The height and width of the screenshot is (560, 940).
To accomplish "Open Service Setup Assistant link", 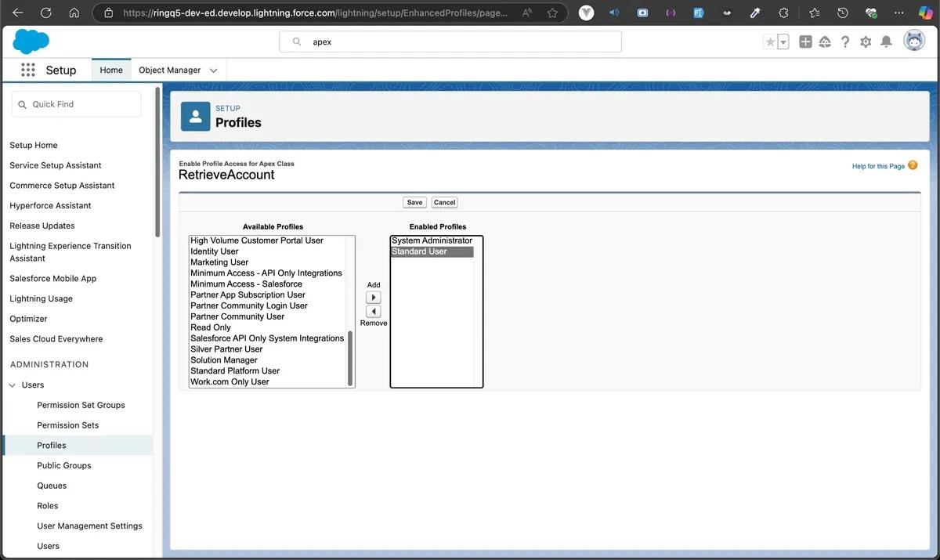I will (56, 165).
